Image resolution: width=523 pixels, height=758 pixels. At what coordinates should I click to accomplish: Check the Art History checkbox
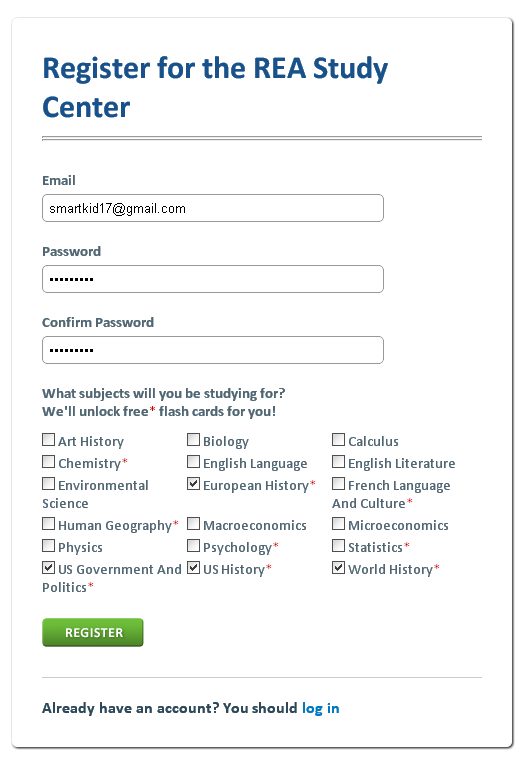48,439
